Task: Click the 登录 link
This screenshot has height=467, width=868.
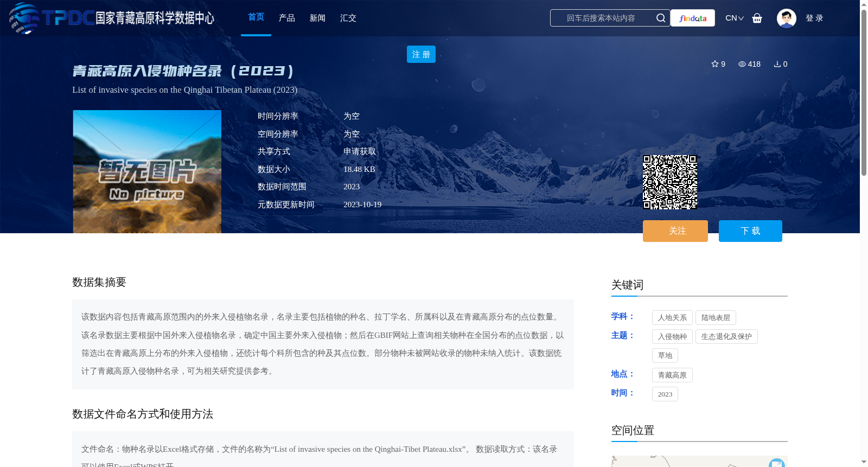Action: click(x=814, y=18)
